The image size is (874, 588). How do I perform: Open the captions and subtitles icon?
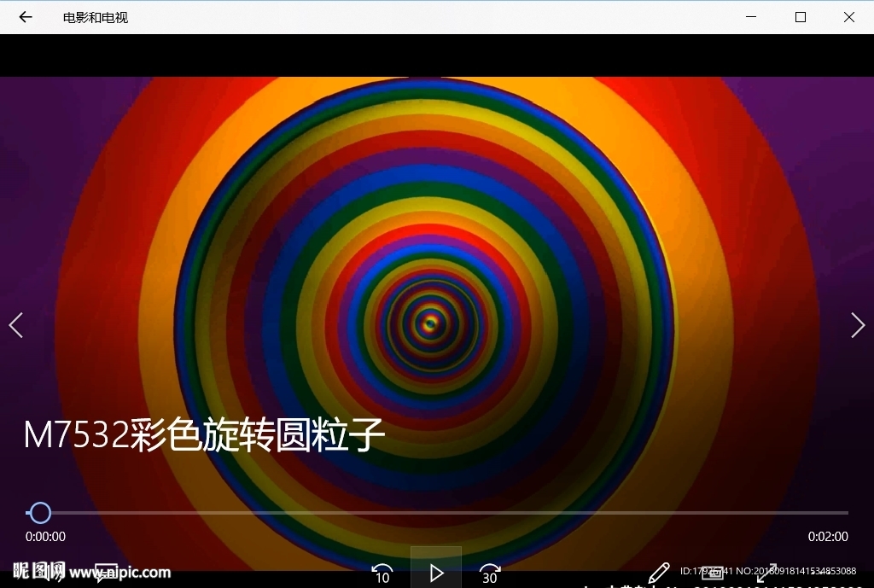click(106, 573)
